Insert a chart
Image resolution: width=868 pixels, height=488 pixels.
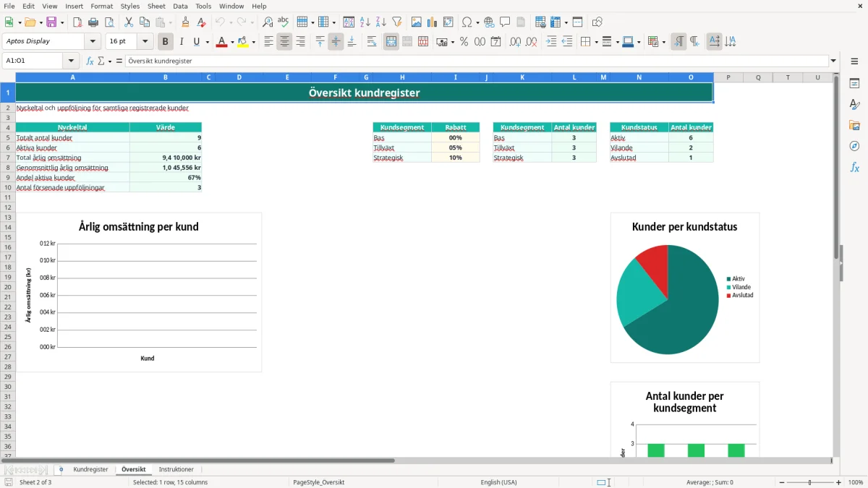coord(433,22)
